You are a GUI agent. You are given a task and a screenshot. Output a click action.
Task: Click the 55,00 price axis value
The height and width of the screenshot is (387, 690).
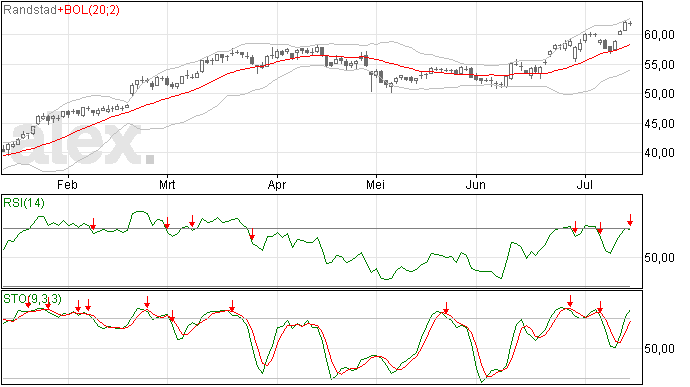(659, 65)
